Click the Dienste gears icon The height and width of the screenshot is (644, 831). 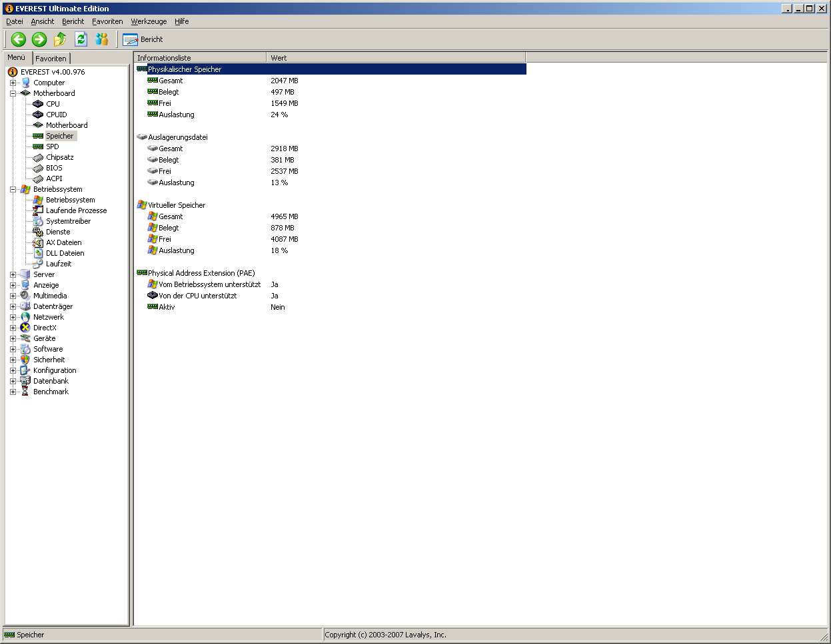tap(38, 232)
